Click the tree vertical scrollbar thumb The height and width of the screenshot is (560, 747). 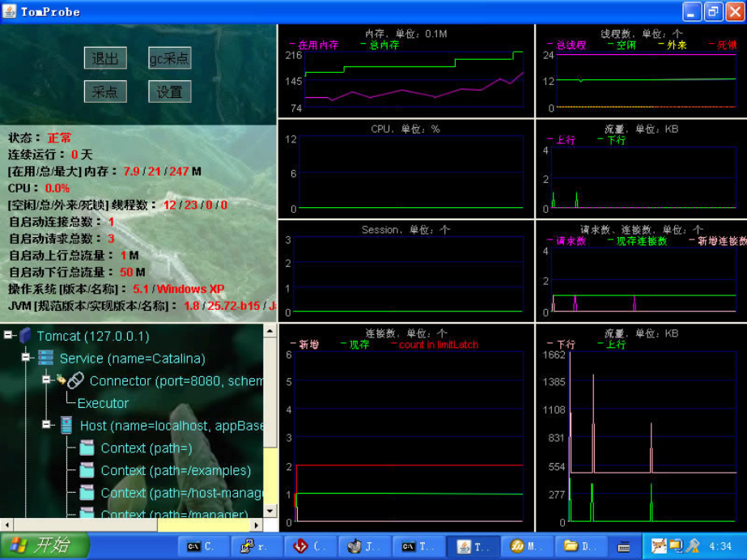270,392
